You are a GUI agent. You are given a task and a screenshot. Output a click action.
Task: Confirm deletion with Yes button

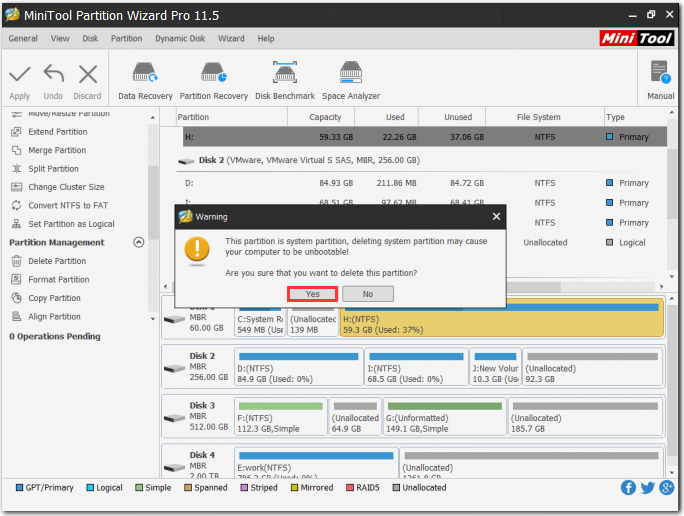coord(312,294)
